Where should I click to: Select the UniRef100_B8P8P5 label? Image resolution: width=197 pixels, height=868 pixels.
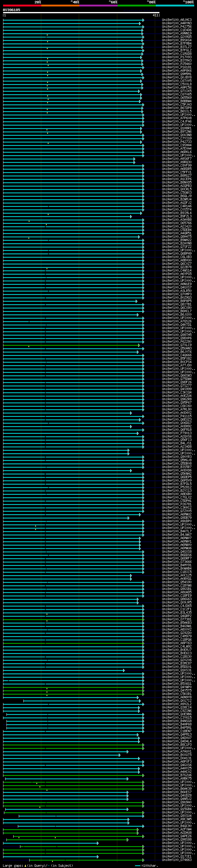coord(177,301)
